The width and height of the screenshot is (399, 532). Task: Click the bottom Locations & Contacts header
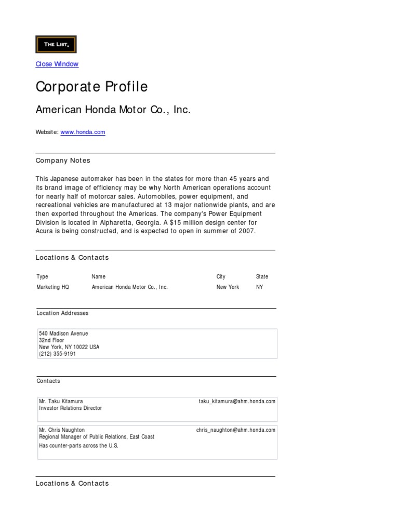pos(72,483)
